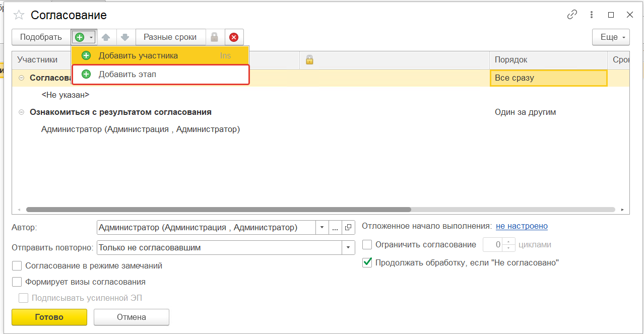Viewport: 644px width, 334px height.
Task: Click the copy link chain icon
Action: pos(572,15)
